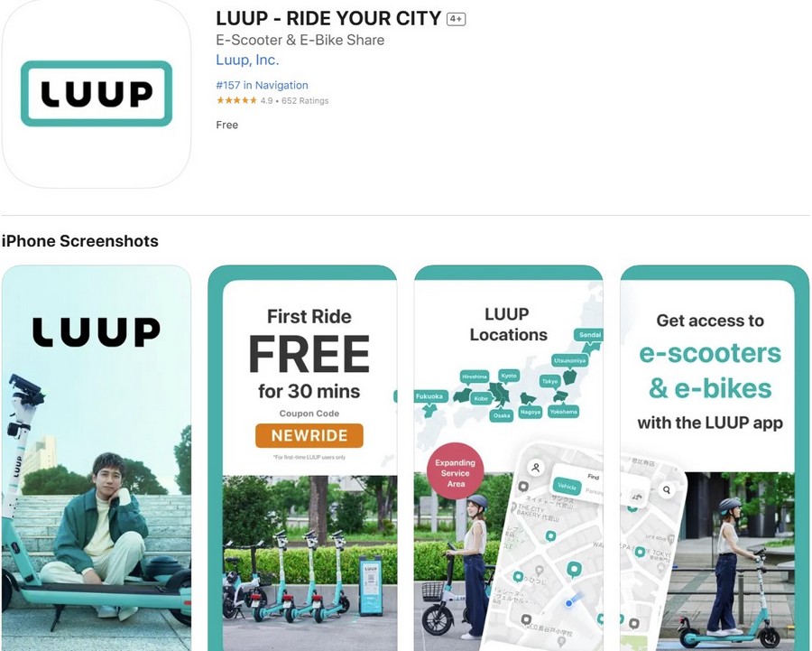Click the search magnifier icon in phone mockup
The width and height of the screenshot is (812, 651).
coord(667,489)
